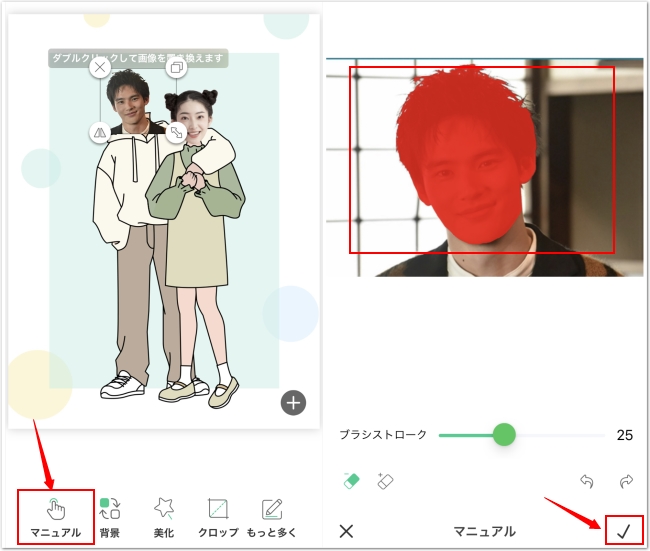Click the red-masked face in the photo

pyautogui.click(x=466, y=155)
